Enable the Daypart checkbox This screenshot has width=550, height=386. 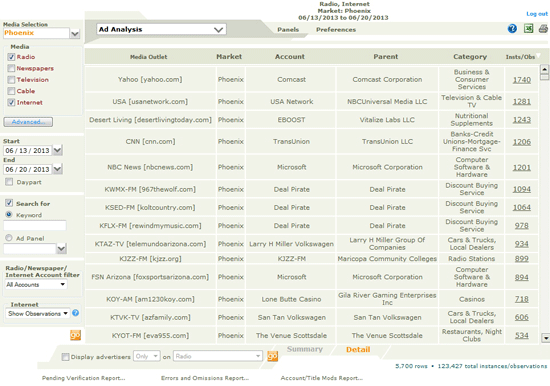point(9,182)
